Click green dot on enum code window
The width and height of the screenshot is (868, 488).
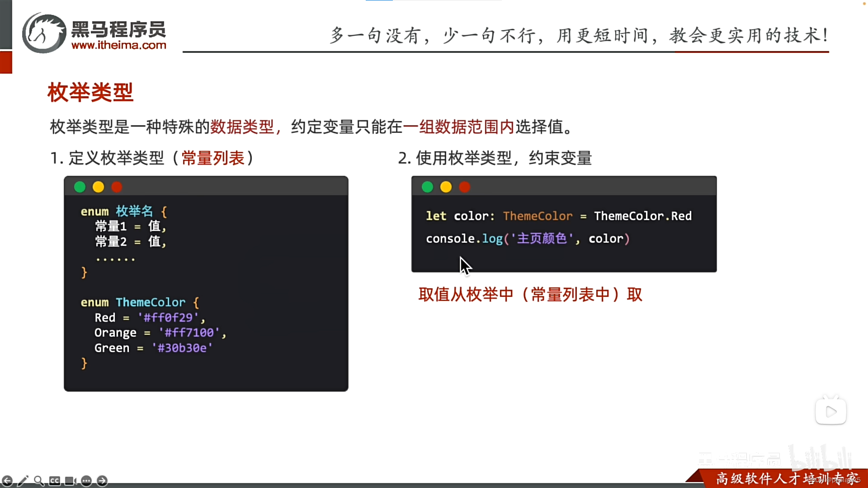(80, 187)
